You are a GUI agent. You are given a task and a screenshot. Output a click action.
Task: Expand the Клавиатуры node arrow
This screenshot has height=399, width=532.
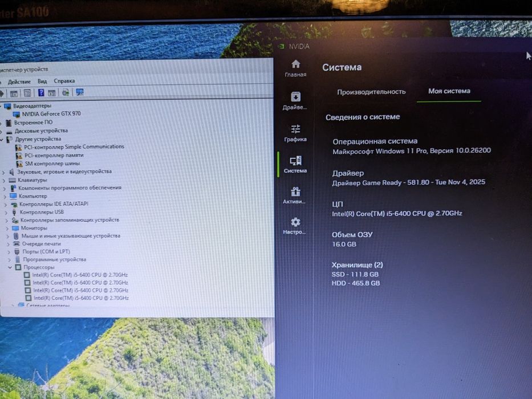tap(4, 181)
